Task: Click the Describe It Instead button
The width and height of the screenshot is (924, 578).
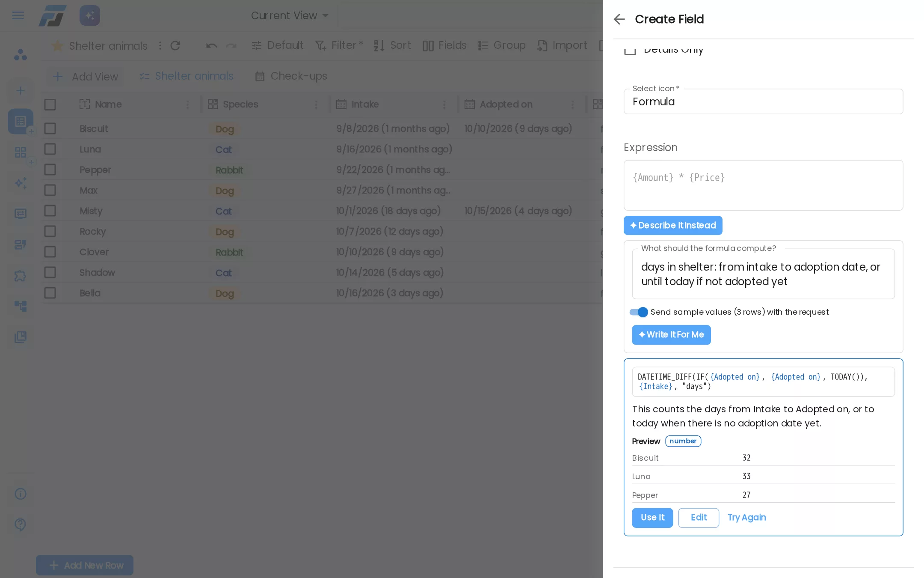Action: pos(673,226)
